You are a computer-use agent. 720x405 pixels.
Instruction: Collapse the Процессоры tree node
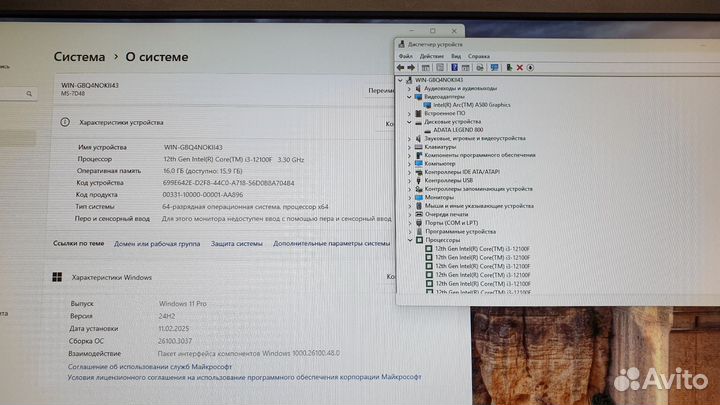(x=409, y=240)
